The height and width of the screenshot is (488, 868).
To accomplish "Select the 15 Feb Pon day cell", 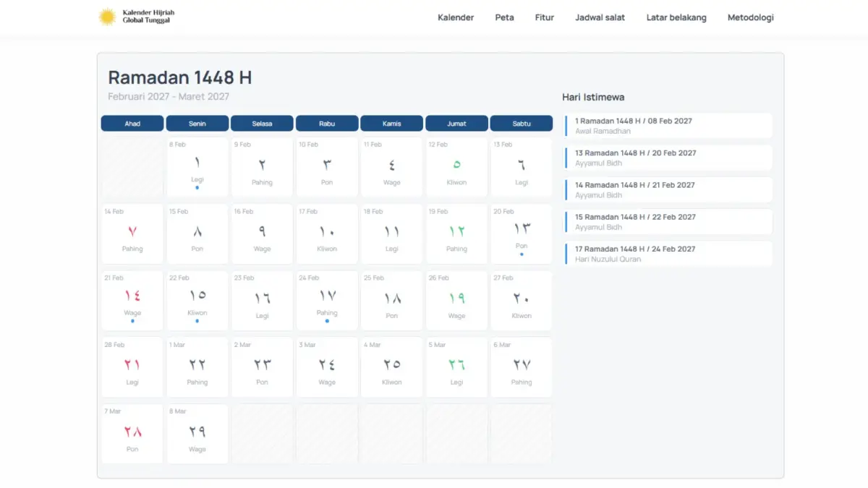I will (197, 234).
